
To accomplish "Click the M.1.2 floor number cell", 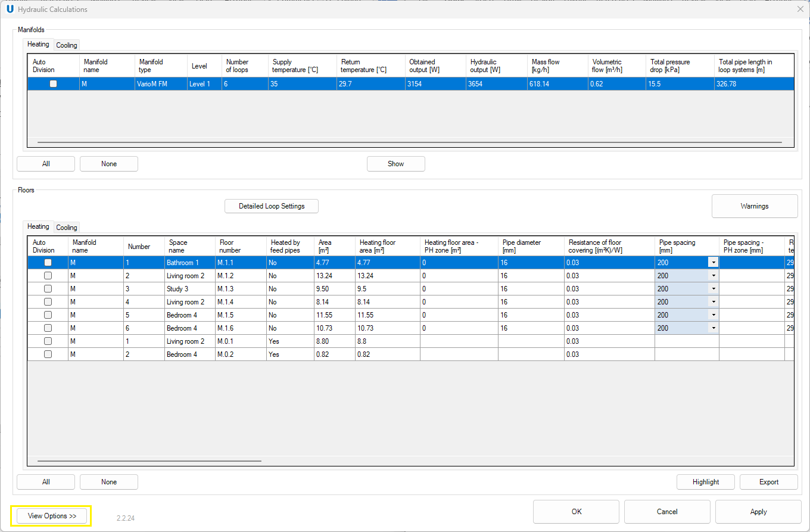I will (241, 275).
